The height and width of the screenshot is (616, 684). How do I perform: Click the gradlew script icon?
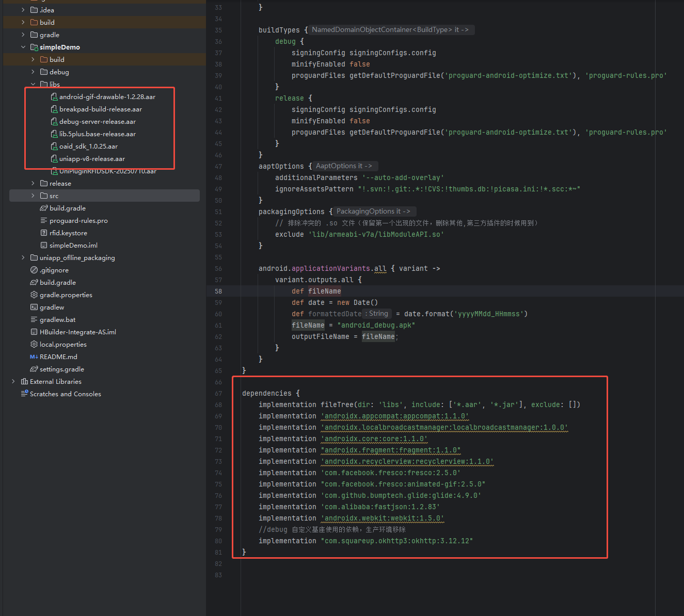pyautogui.click(x=34, y=307)
